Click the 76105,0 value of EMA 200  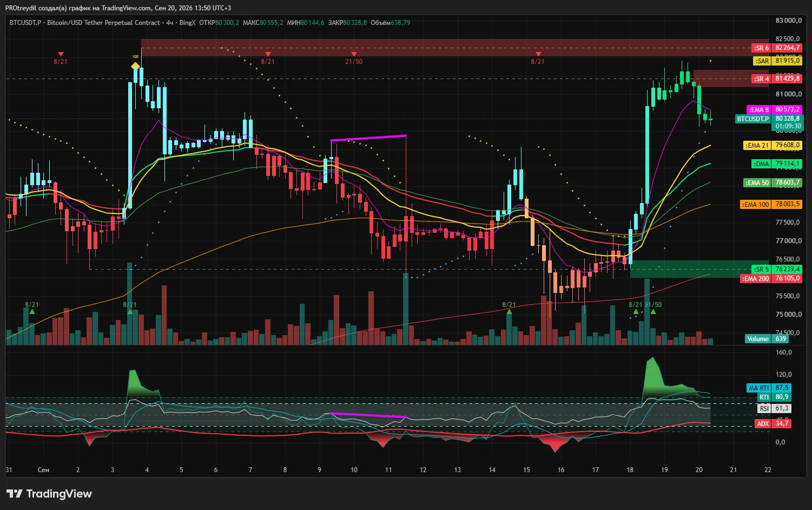788,279
